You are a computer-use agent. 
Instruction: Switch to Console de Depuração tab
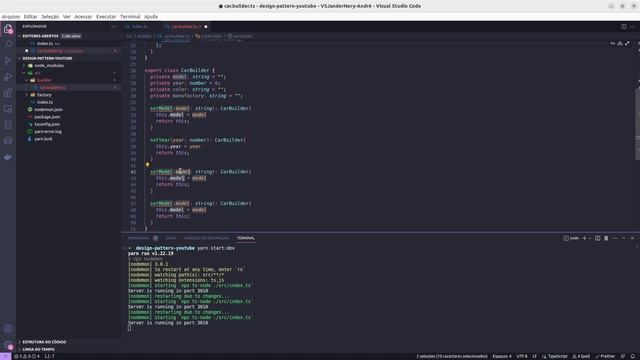(x=207, y=238)
